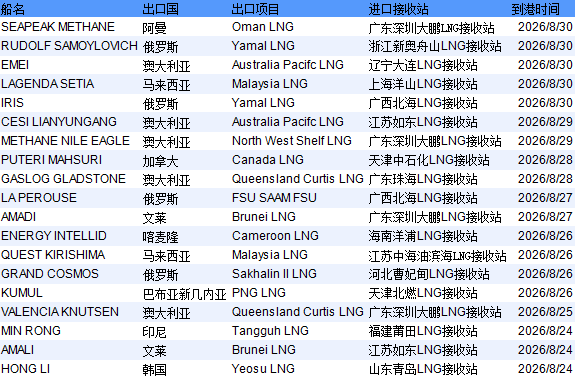Select the 出口项目 column header
The height and width of the screenshot is (377, 575).
pyautogui.click(x=255, y=9)
